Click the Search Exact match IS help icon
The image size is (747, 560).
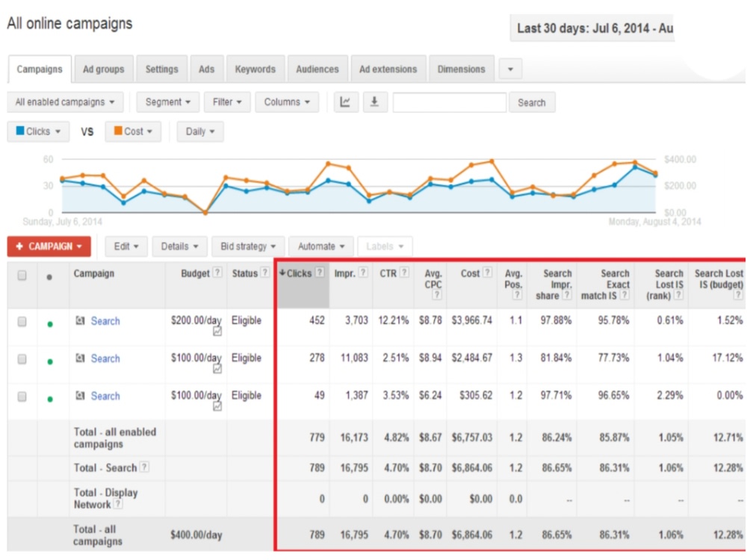[624, 295]
